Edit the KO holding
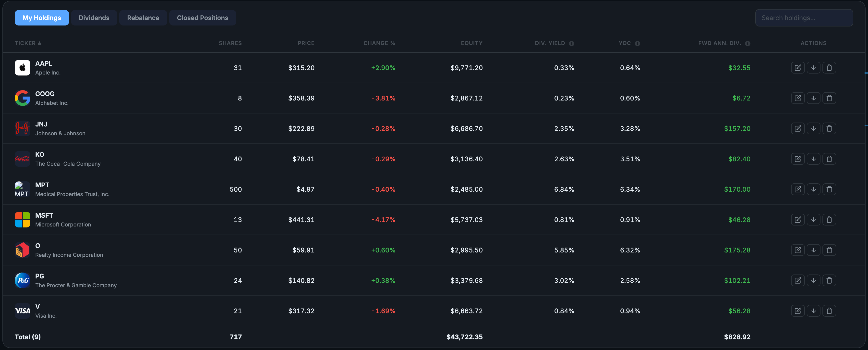 (x=797, y=159)
